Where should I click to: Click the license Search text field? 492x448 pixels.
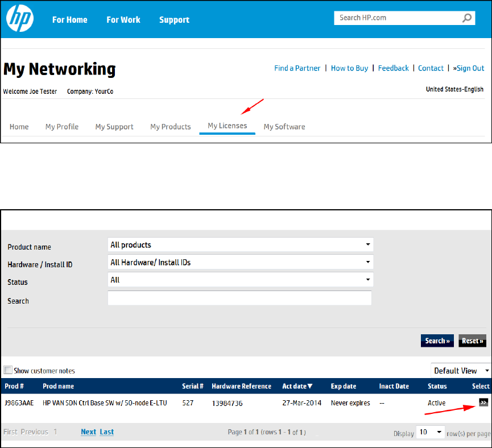(x=239, y=298)
